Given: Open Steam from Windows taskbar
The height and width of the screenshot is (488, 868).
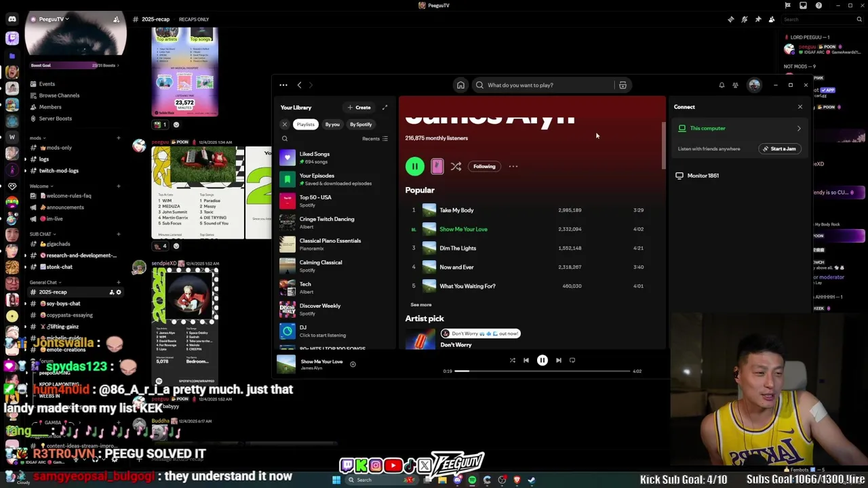Looking at the screenshot, I should 531,480.
